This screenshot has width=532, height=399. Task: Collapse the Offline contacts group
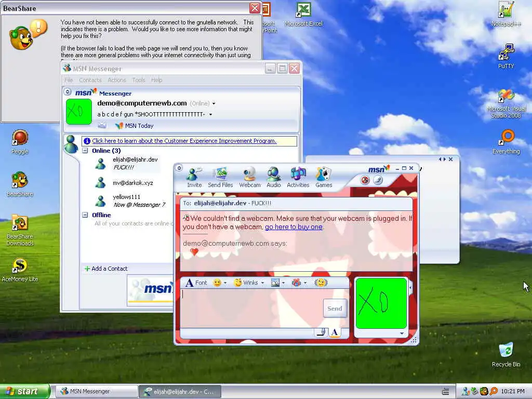tap(85, 215)
